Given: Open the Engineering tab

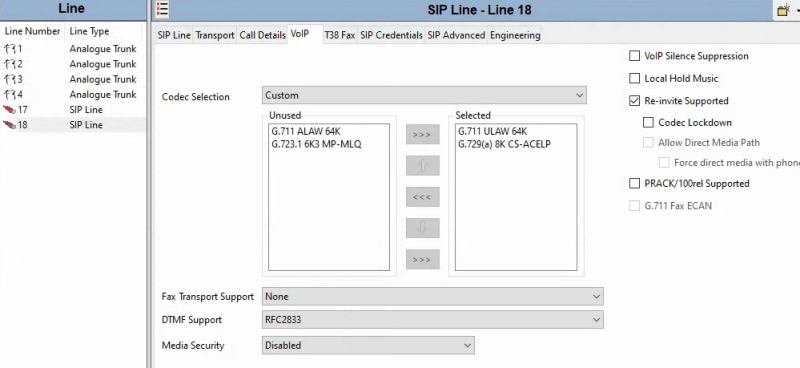Looking at the screenshot, I should coord(515,35).
